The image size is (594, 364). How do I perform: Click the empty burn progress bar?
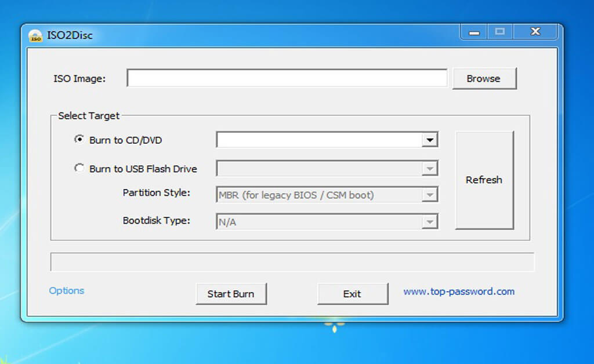[292, 262]
